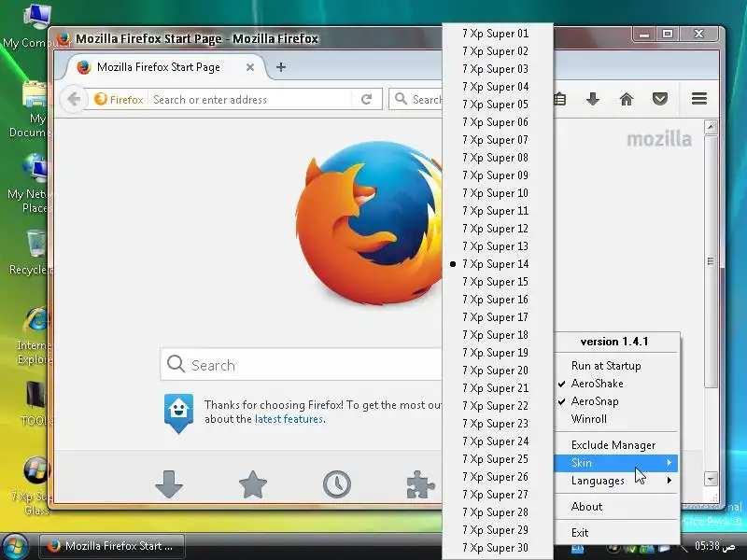The width and height of the screenshot is (747, 560).
Task: Click the house snippet icon on start page
Action: pyautogui.click(x=178, y=413)
